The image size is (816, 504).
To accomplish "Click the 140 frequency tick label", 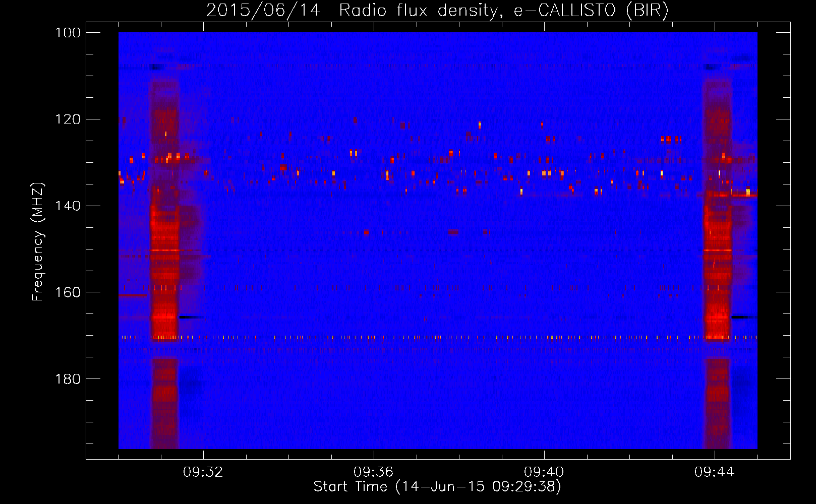I will click(68, 206).
